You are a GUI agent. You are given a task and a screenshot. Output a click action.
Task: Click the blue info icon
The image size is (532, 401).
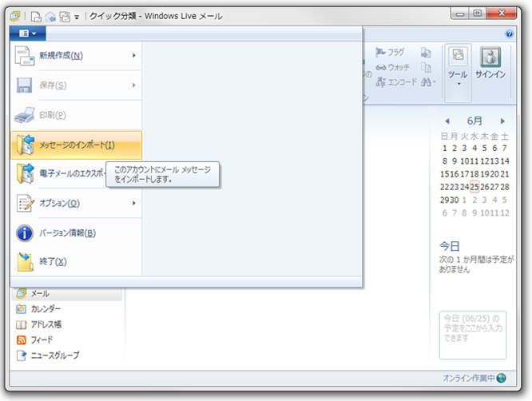pyautogui.click(x=25, y=233)
